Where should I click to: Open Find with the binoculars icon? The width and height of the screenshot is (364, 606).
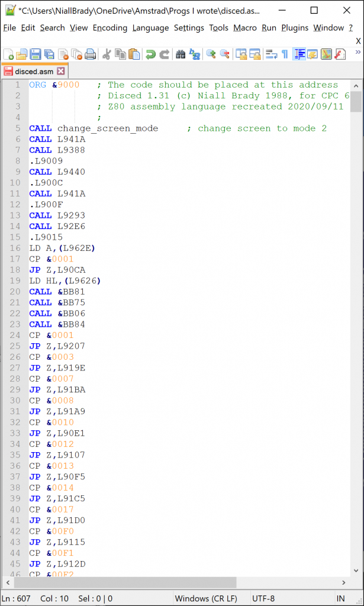[x=181, y=54]
